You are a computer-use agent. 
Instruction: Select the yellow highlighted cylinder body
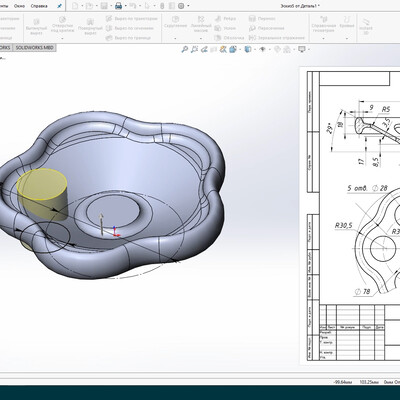[x=42, y=194]
